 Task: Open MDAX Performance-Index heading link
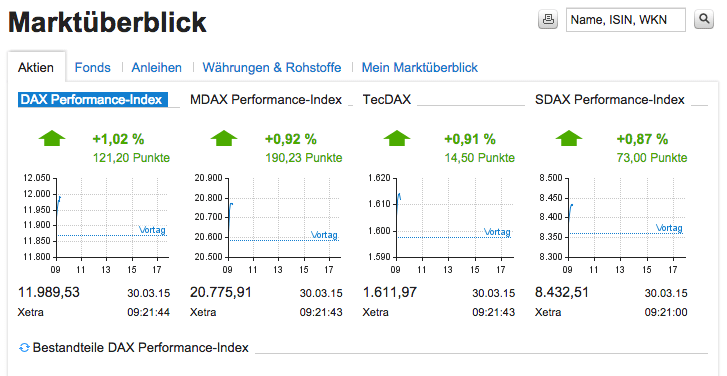point(266,100)
